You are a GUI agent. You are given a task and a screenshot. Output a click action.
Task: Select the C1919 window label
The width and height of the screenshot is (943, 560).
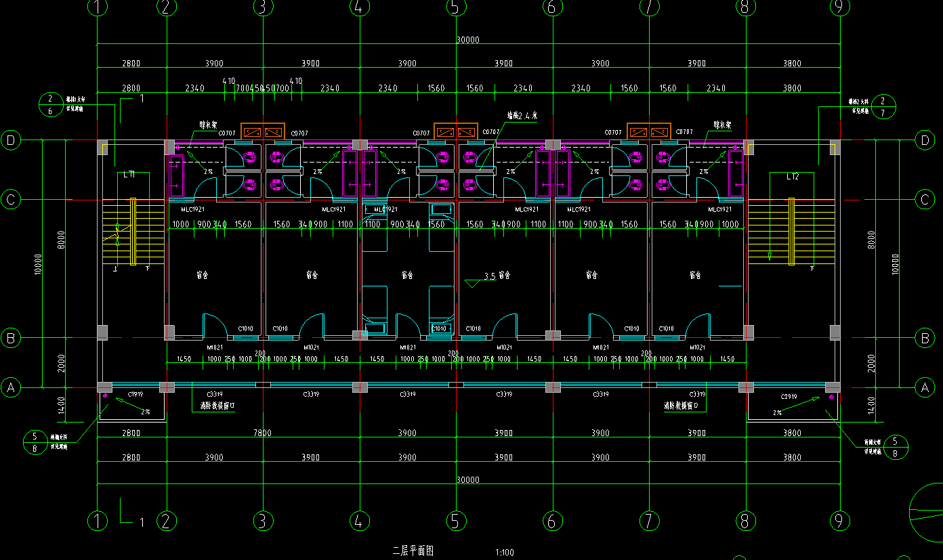coord(135,394)
